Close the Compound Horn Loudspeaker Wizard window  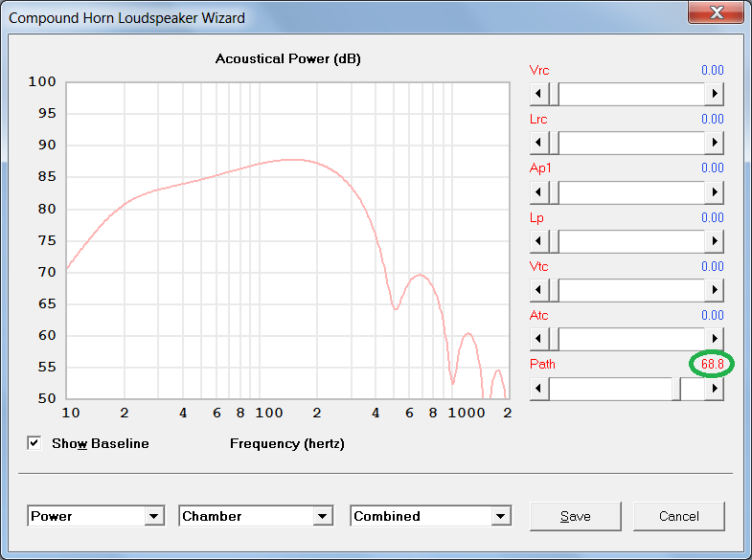[716, 12]
